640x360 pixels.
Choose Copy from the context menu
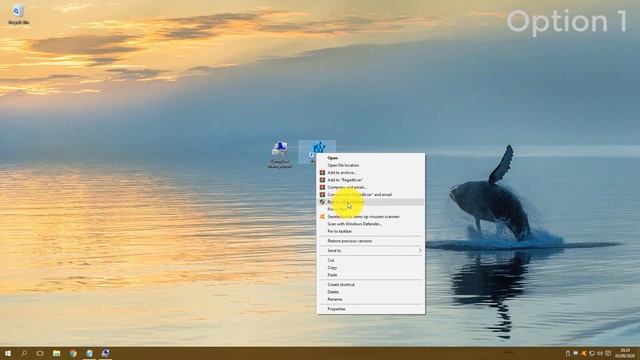[371, 268]
